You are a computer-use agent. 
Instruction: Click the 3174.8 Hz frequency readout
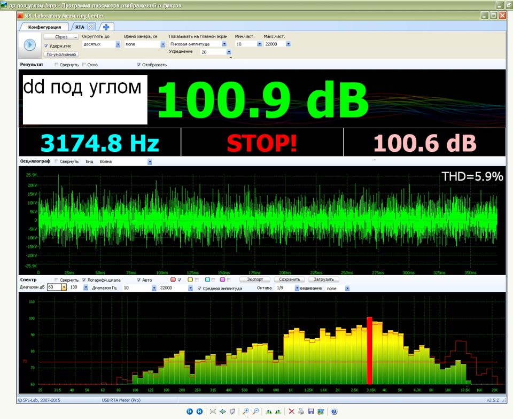click(x=100, y=143)
